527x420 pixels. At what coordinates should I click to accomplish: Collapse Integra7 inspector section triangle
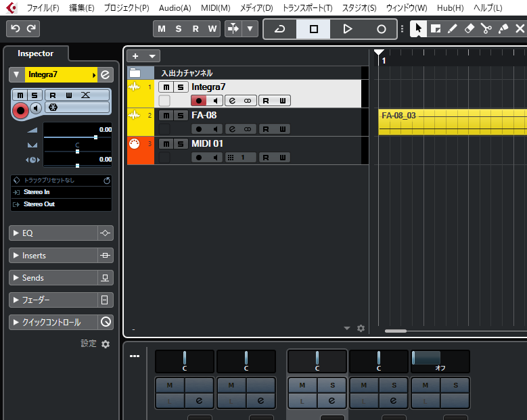pos(16,74)
